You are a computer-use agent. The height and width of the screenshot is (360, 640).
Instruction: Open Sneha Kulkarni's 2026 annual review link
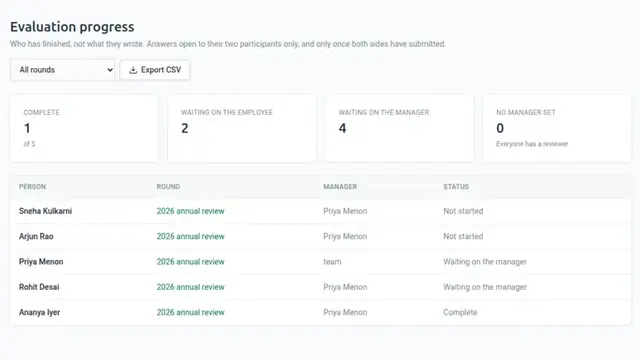(x=191, y=211)
